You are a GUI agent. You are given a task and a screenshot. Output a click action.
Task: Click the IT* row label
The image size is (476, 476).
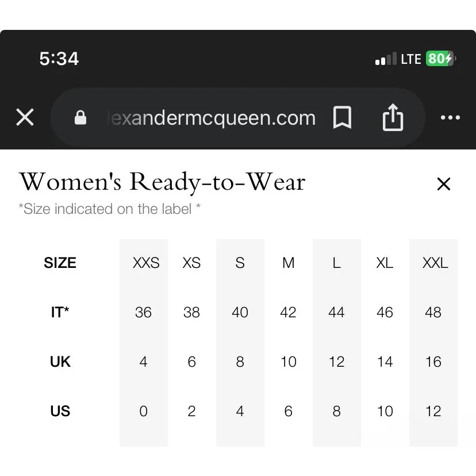pos(60,313)
